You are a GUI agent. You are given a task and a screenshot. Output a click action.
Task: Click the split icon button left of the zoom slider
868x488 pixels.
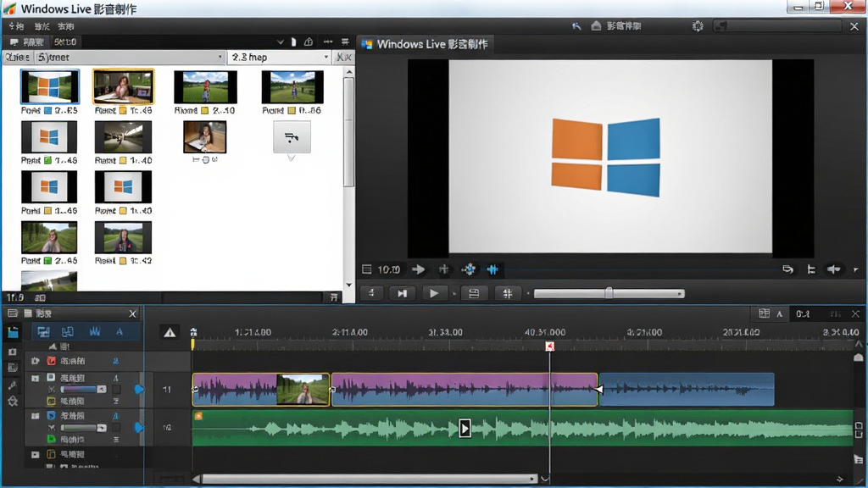tap(508, 293)
